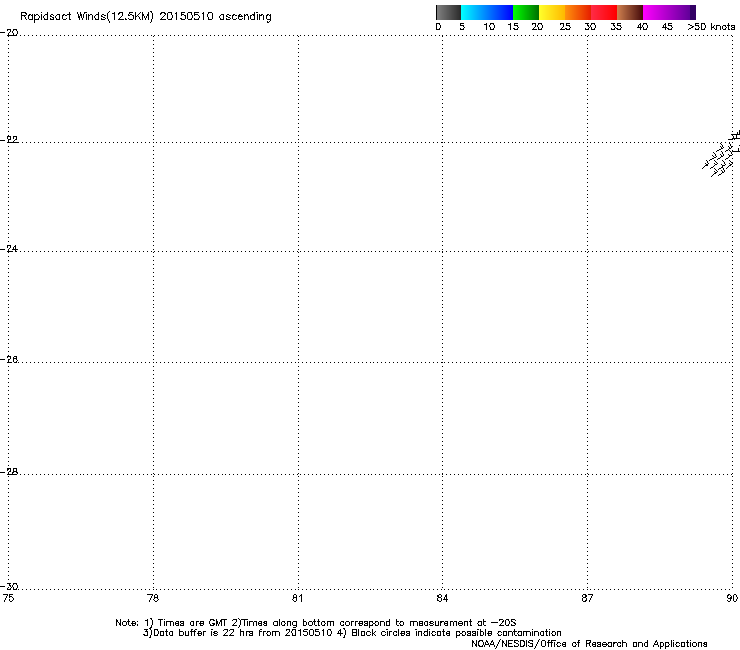
Task: Click the '-28' latitude axis label
Action: click(x=9, y=472)
